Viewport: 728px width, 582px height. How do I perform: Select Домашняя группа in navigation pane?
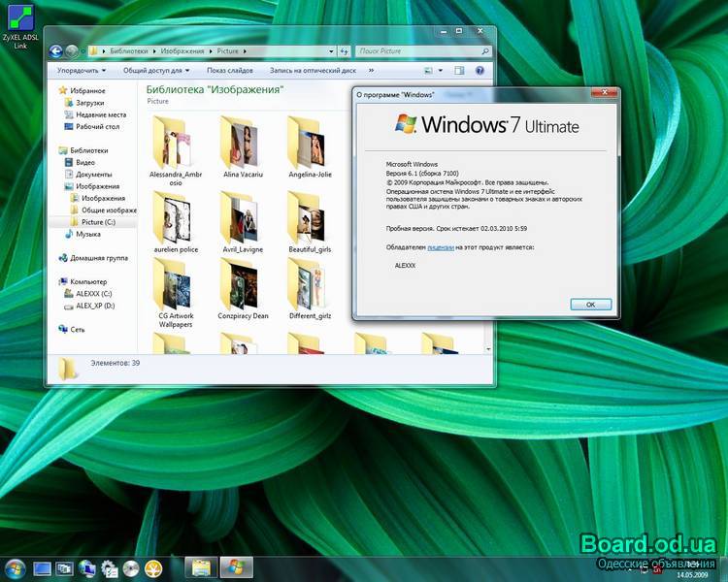pos(98,258)
